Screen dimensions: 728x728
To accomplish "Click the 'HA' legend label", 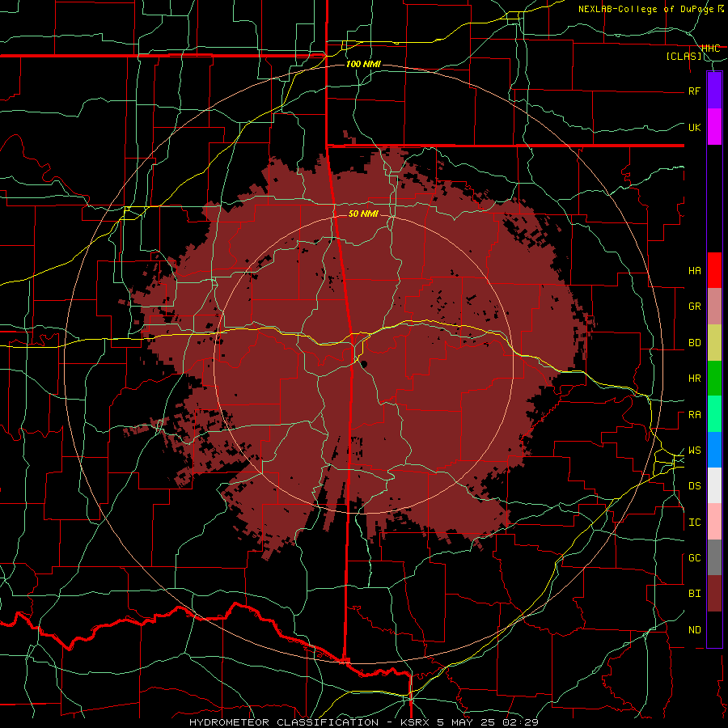I will coord(695,271).
